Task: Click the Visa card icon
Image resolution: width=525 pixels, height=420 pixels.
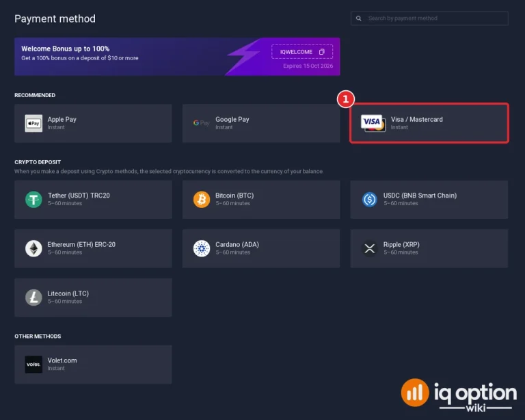Action: 373,123
